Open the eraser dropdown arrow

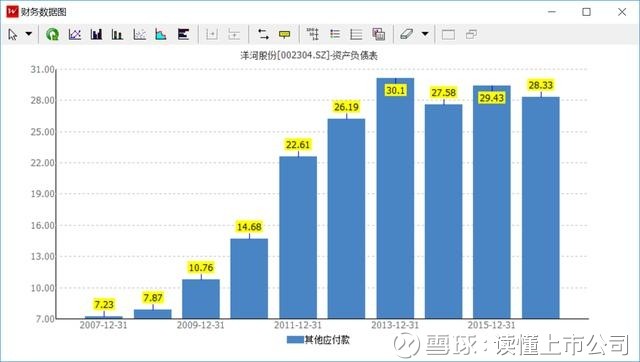[x=425, y=34]
